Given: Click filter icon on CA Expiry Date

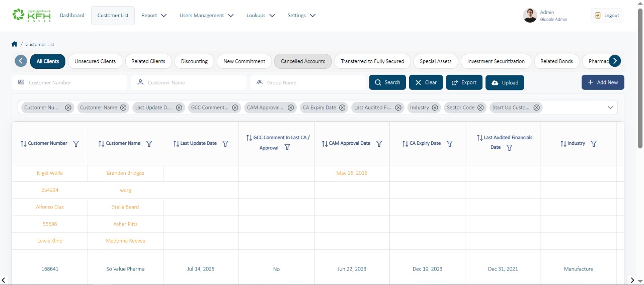Looking at the screenshot, I should 449,144.
